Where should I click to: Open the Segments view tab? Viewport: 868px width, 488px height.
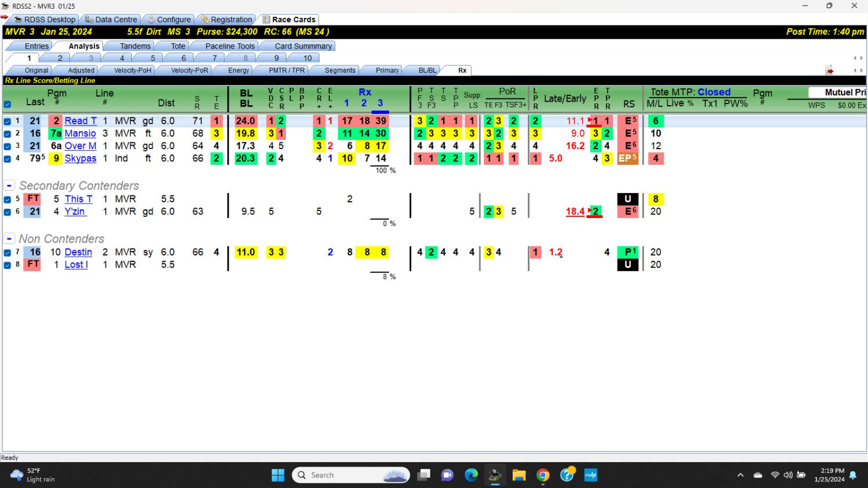(x=340, y=71)
